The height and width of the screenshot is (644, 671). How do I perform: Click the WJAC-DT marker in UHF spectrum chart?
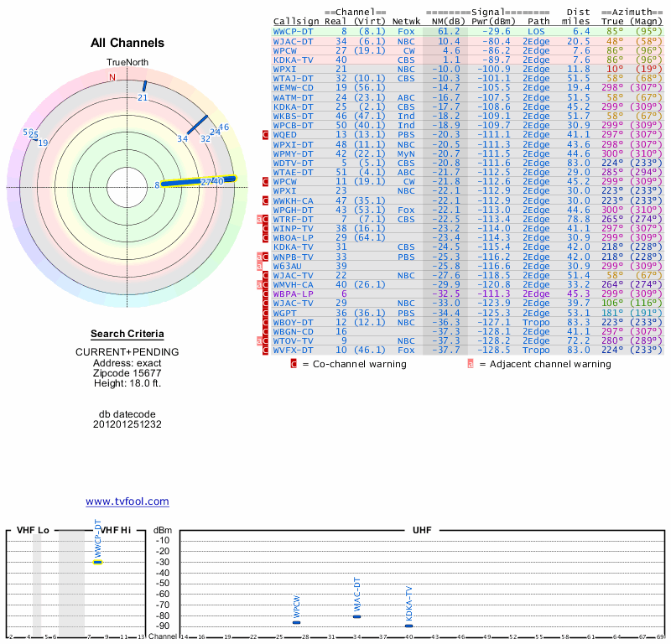[356, 617]
